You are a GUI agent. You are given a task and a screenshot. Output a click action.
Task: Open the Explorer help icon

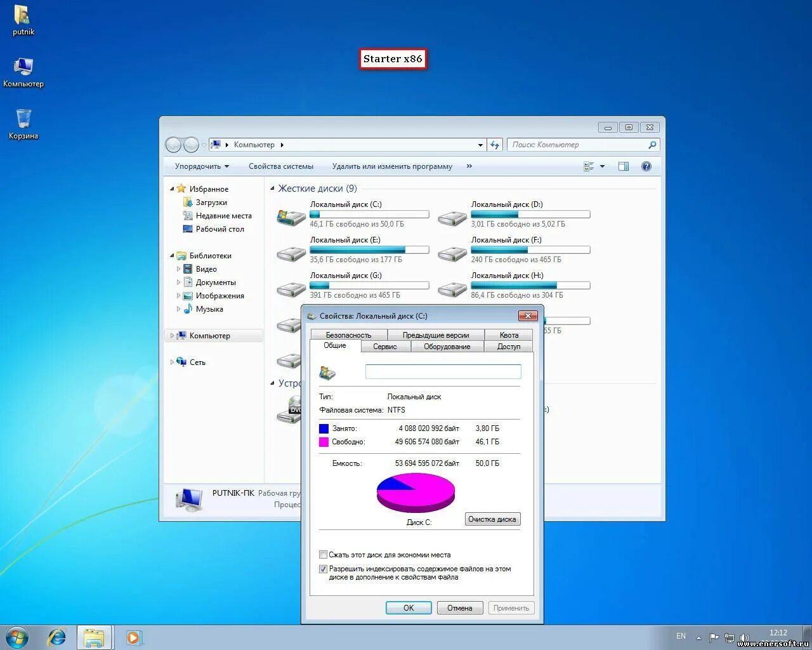[646, 166]
